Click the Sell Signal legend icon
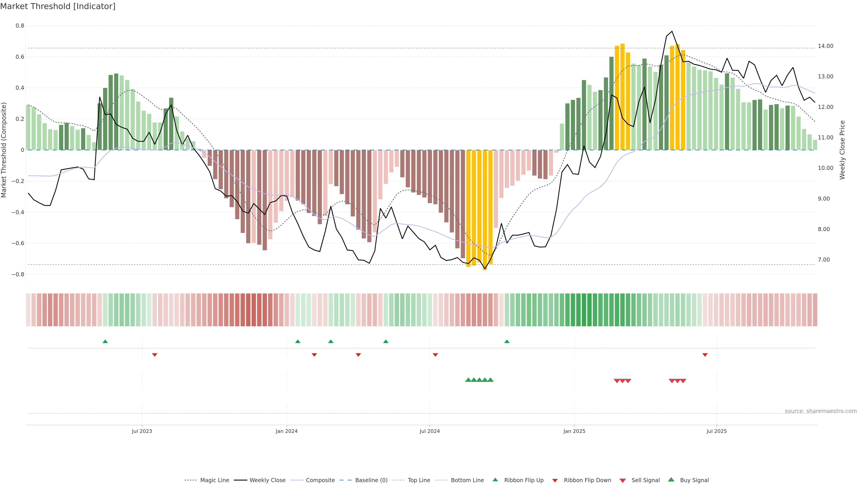Viewport: 868px width, 488px height. tap(623, 480)
